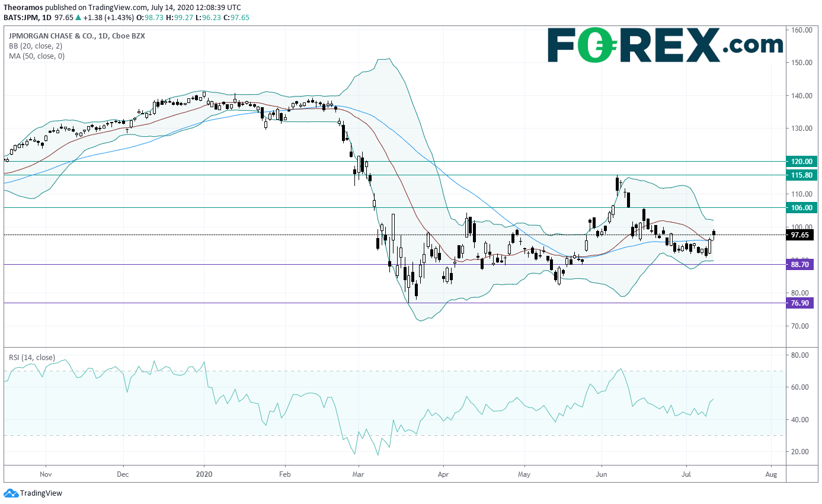Click the 2020 year marker on time axis
This screenshot has width=822, height=504.
coord(204,474)
